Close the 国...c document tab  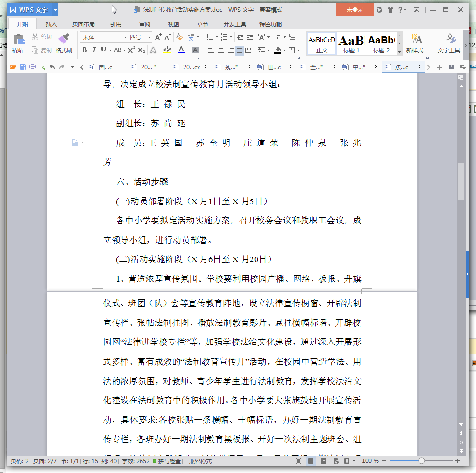[122, 67]
